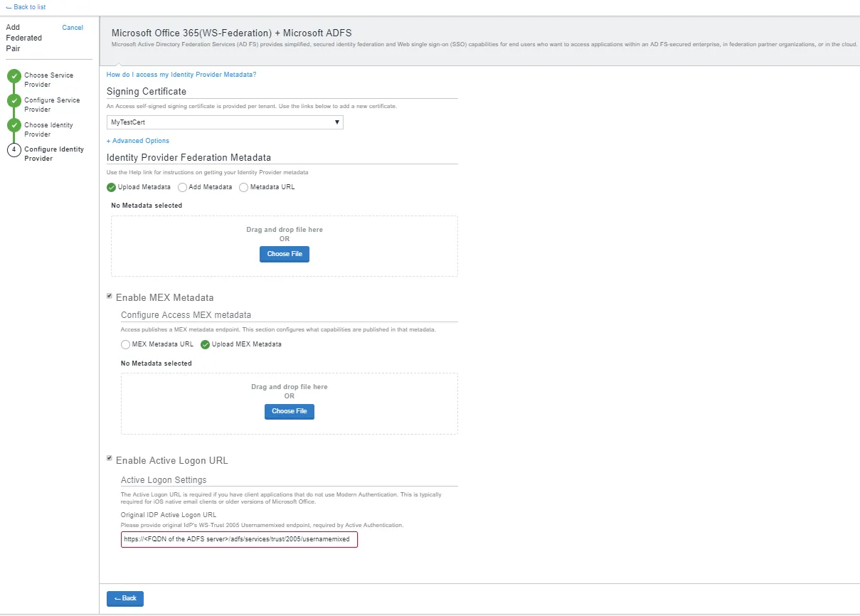Click the Signing Certificate heading

(147, 91)
